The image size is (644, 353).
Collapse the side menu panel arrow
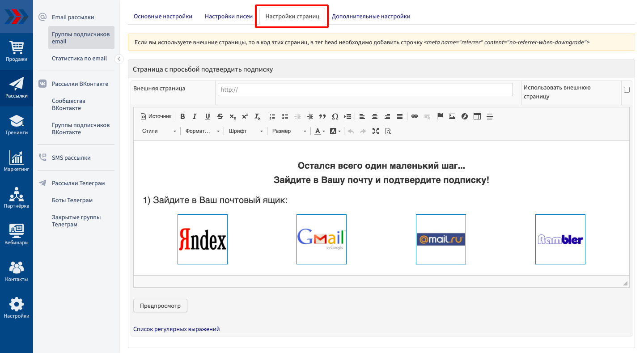119,59
